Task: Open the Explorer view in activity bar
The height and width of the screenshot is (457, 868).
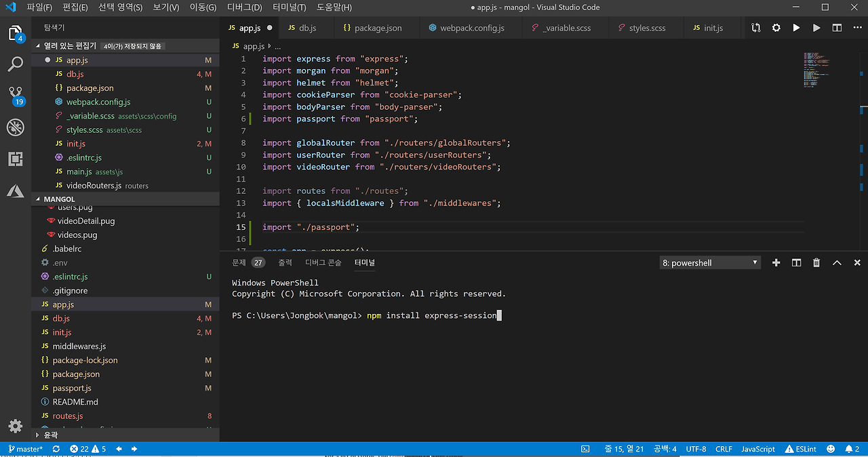Action: (x=15, y=33)
